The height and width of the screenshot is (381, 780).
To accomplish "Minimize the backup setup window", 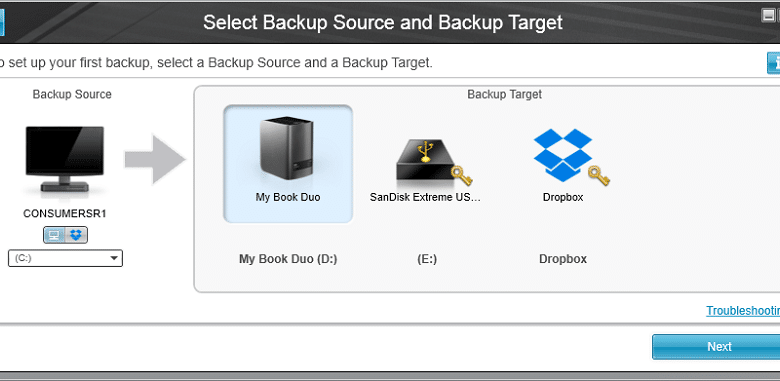I will (768, 15).
